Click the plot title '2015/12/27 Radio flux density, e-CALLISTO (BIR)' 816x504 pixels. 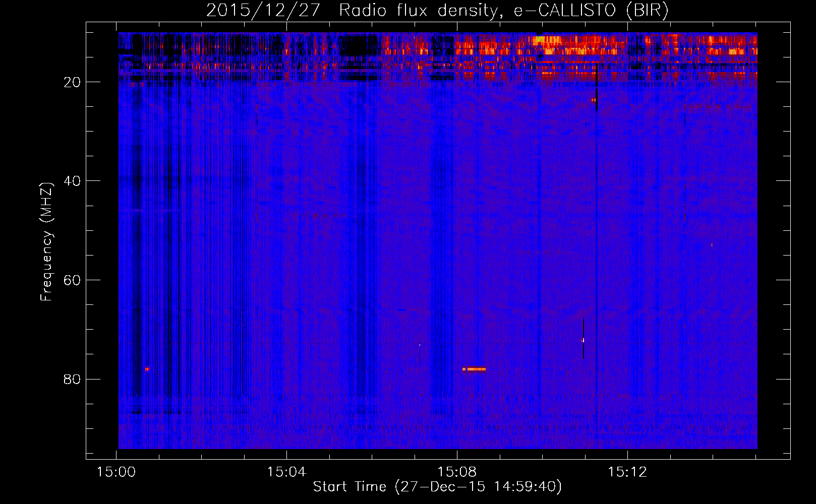coord(437,10)
